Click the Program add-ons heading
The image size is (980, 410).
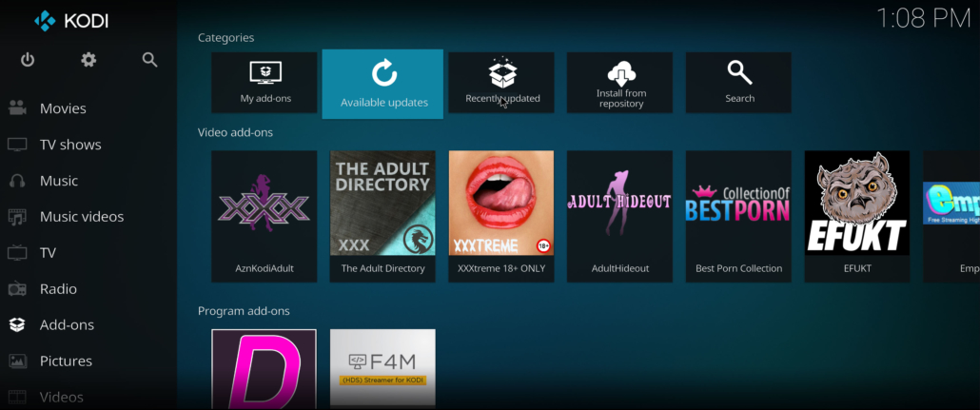tap(244, 311)
